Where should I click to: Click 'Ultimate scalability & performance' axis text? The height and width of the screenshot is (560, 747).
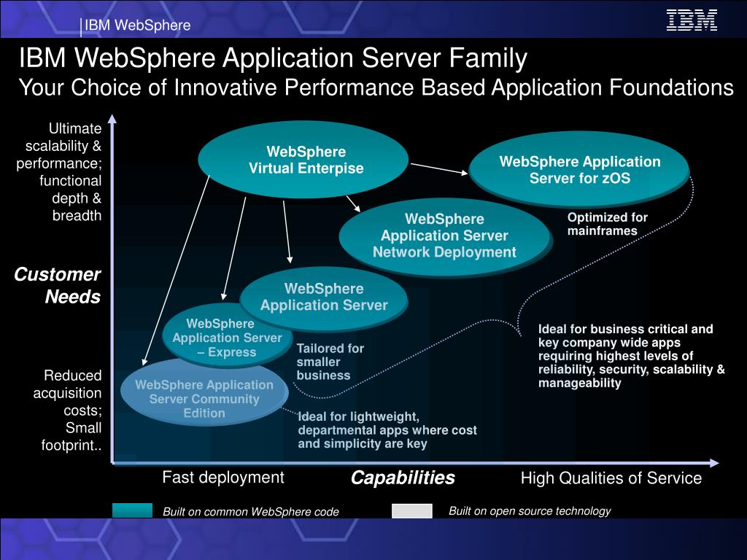[x=59, y=172]
